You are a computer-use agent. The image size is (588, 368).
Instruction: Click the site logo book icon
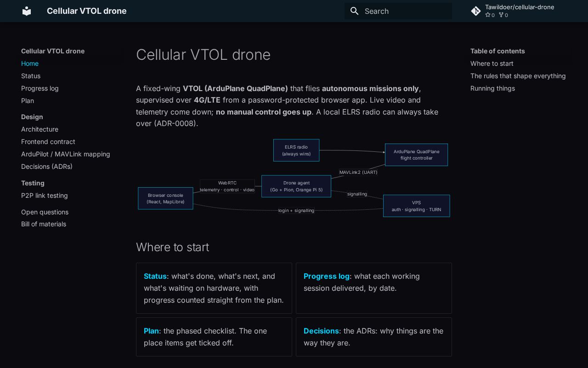click(x=27, y=11)
